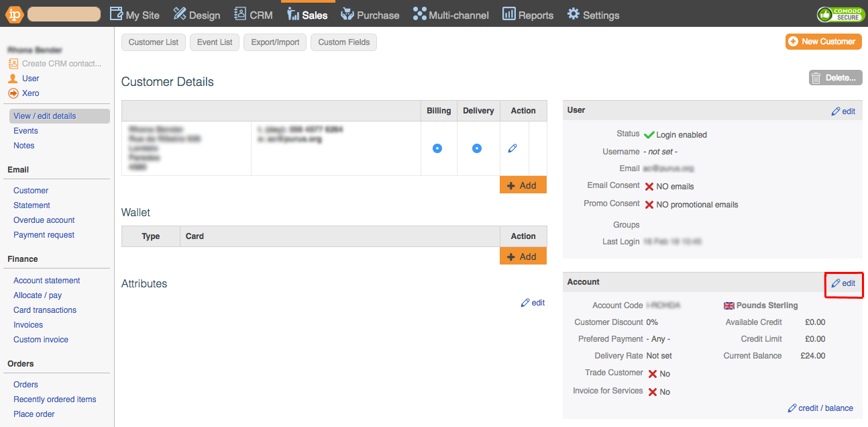868x427 pixels.
Task: Click the orange User icon in sidebar
Action: coord(13,79)
